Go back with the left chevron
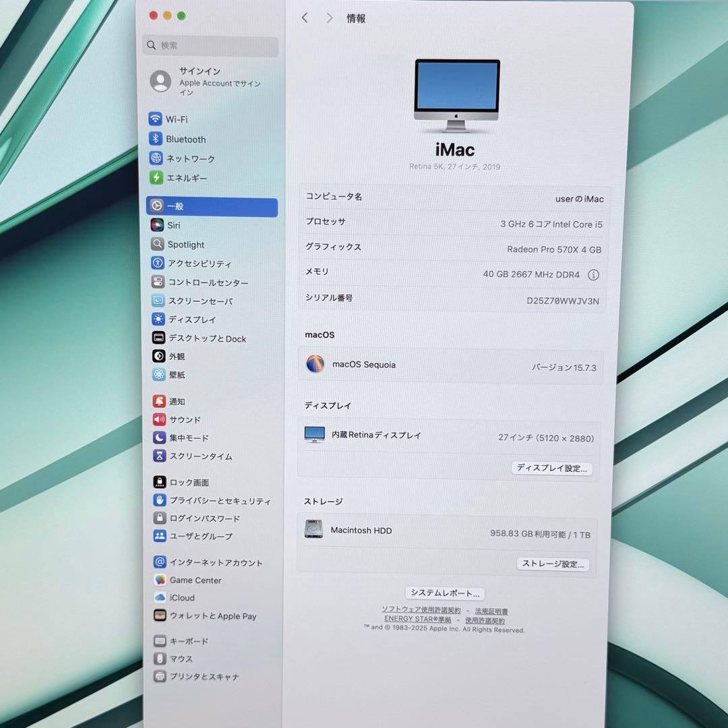Viewport: 728px width, 728px height. pos(305,18)
